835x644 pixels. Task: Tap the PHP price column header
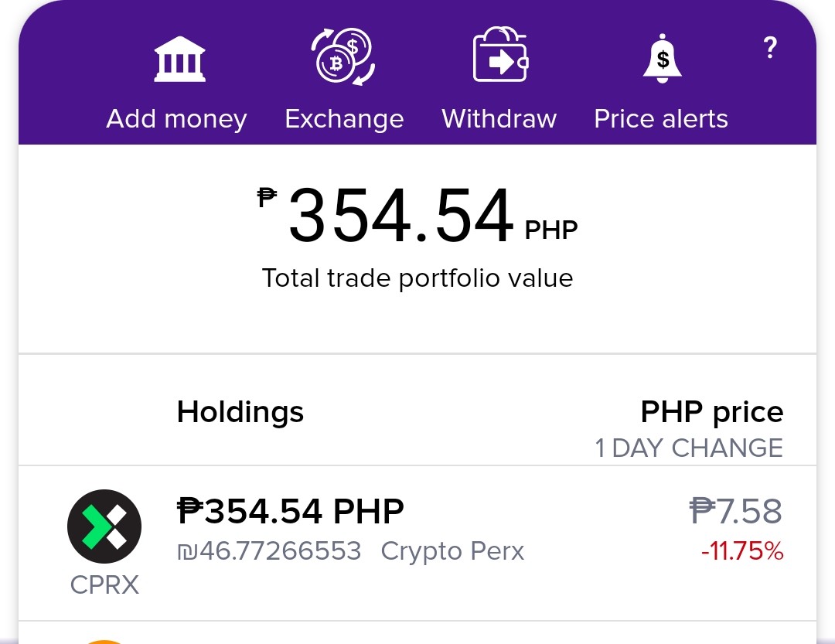(x=712, y=412)
